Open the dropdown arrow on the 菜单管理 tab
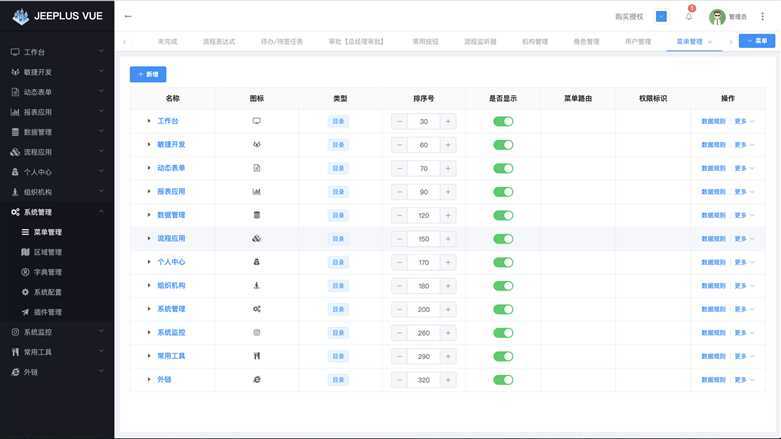Screen dimensions: 781x439 710,41
